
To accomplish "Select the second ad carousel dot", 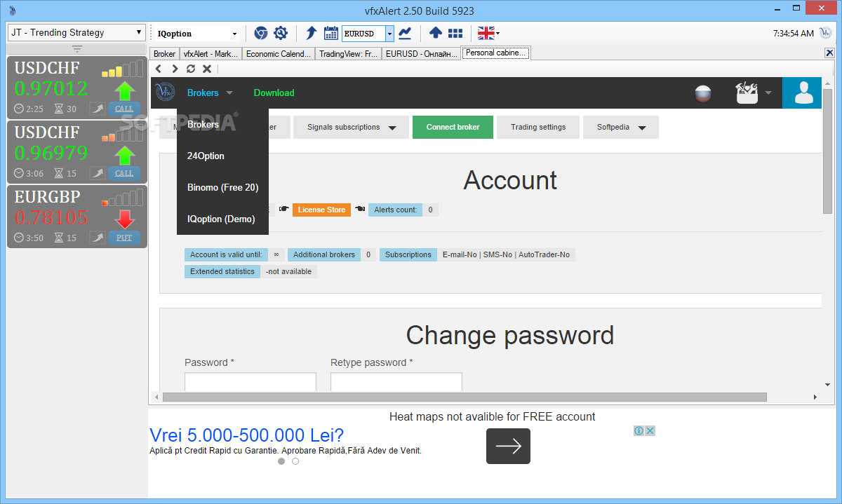I will click(295, 461).
